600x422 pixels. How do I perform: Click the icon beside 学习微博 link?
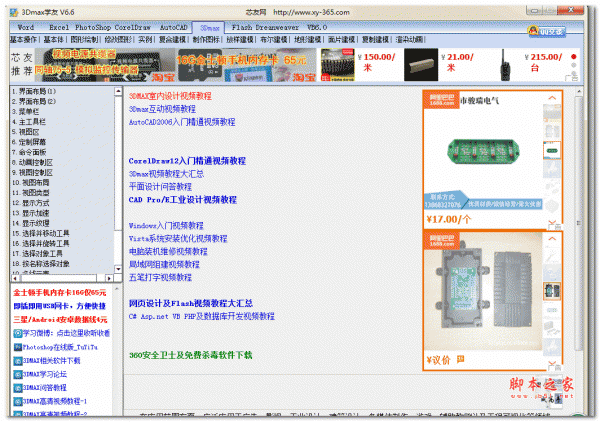[x=17, y=333]
